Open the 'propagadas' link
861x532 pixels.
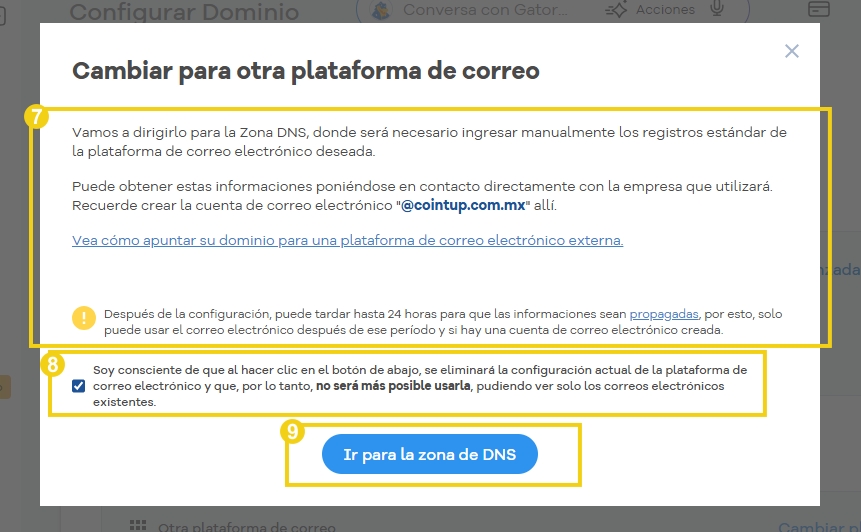664,314
